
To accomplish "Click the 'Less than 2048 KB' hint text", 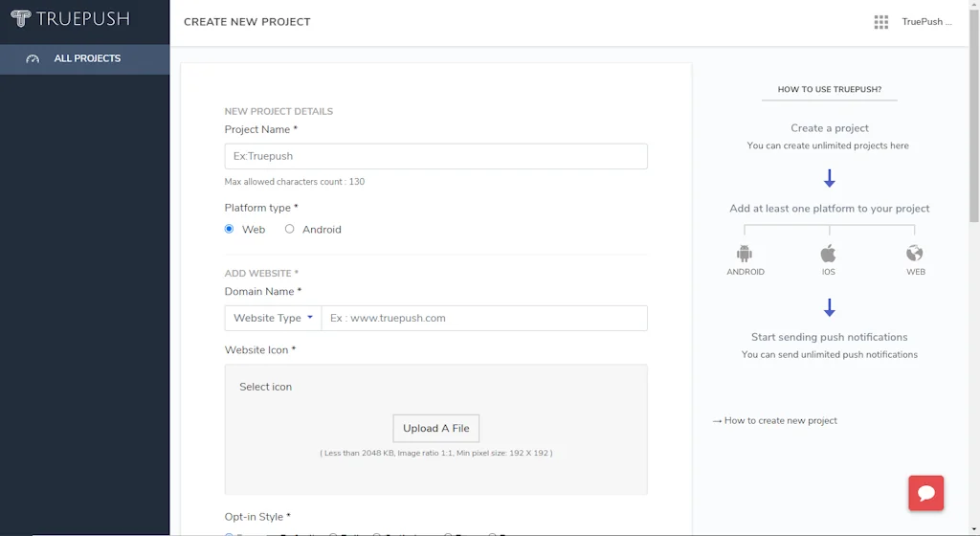I will 436,453.
